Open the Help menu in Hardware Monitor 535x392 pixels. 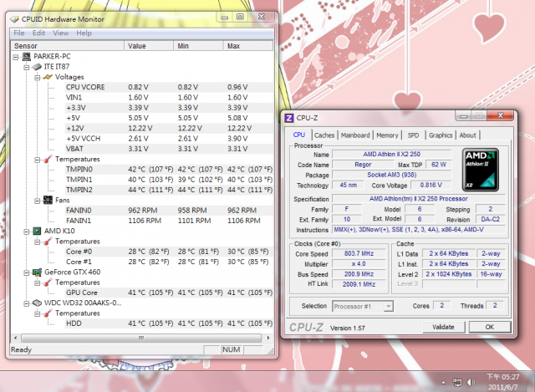[84, 33]
